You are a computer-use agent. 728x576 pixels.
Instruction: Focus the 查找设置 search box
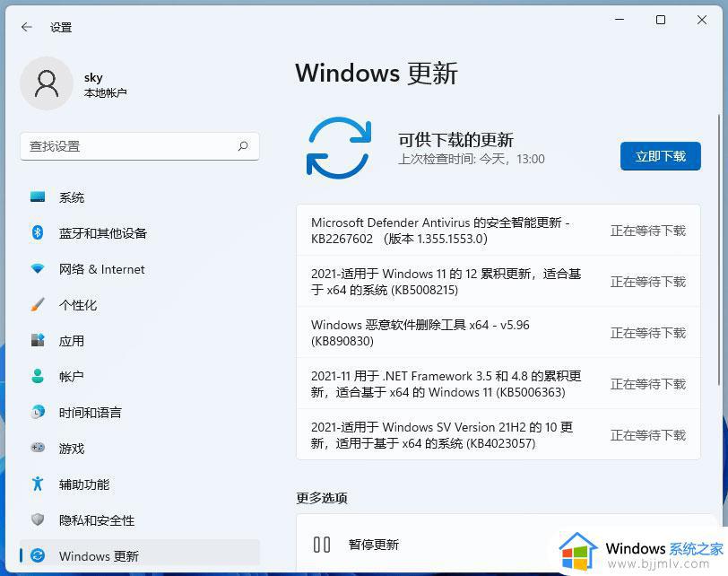[x=139, y=146]
